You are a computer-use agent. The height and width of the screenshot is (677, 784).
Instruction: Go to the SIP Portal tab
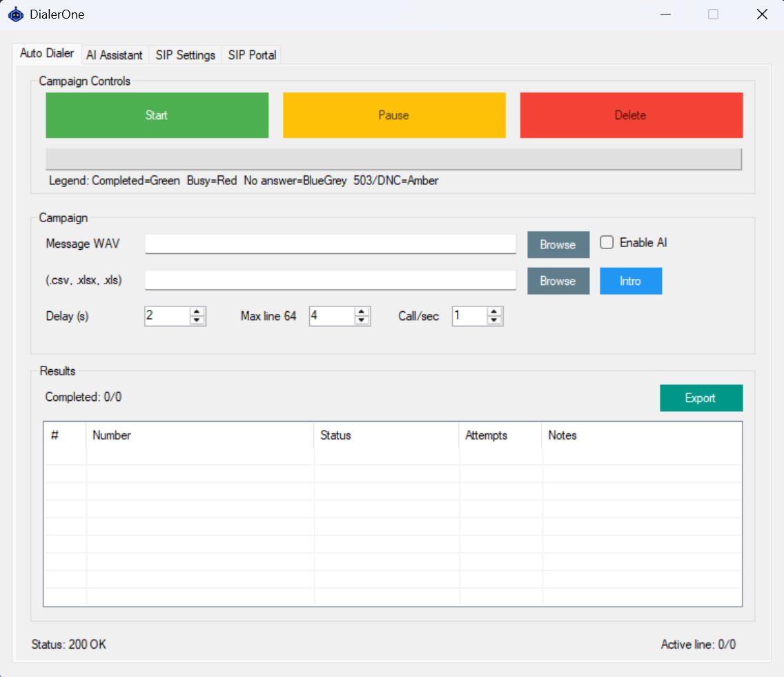(x=252, y=55)
